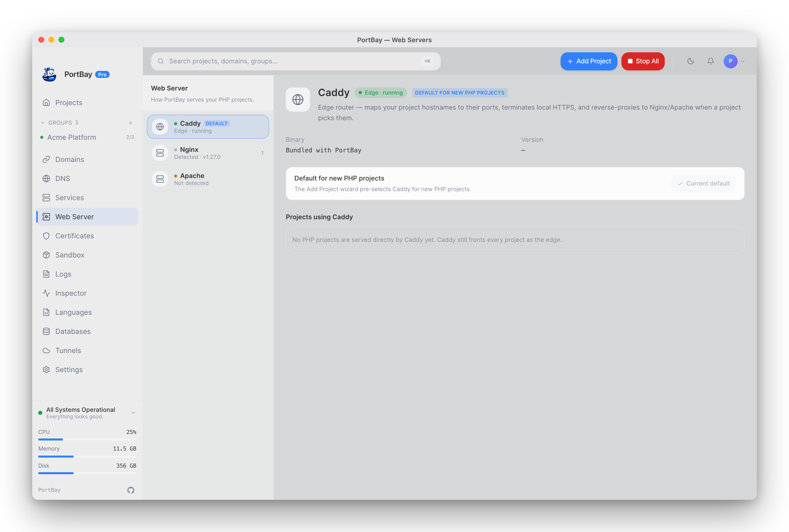Select Web Server in the sidebar
789x532 pixels.
[88, 217]
